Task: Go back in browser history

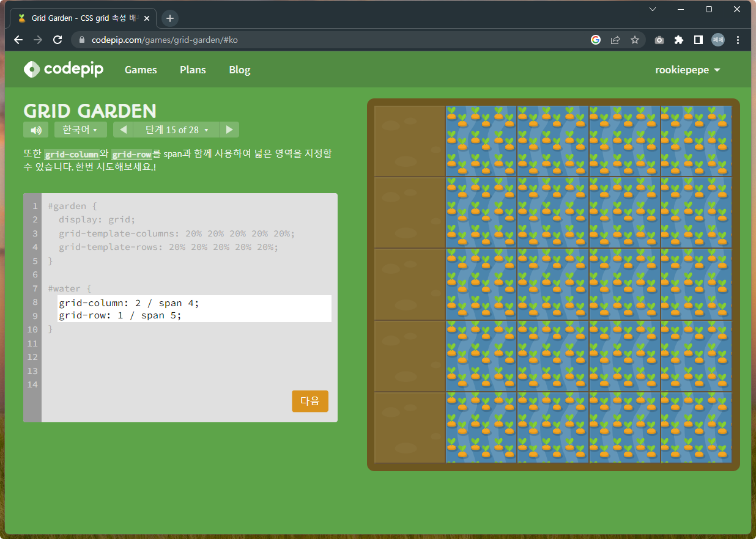Action: tap(18, 40)
